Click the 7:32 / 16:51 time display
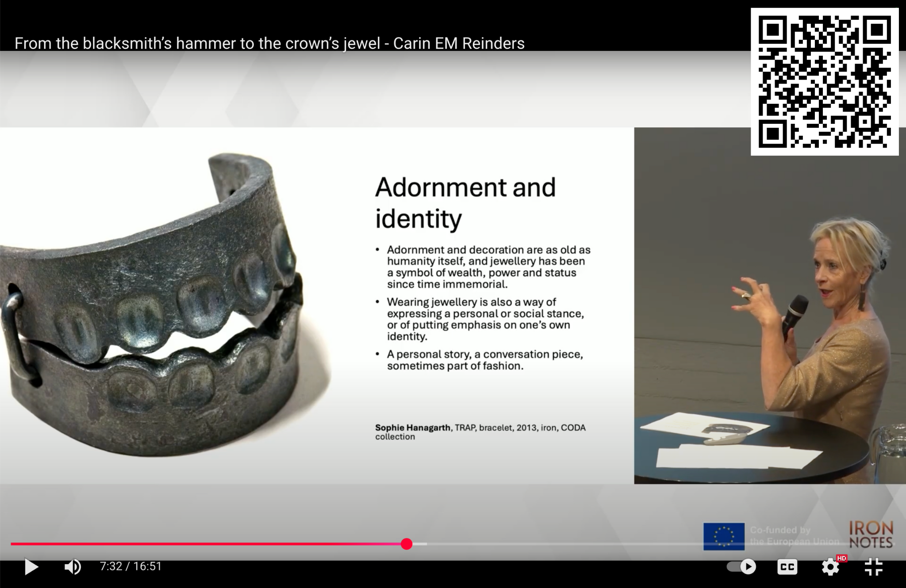 [131, 566]
